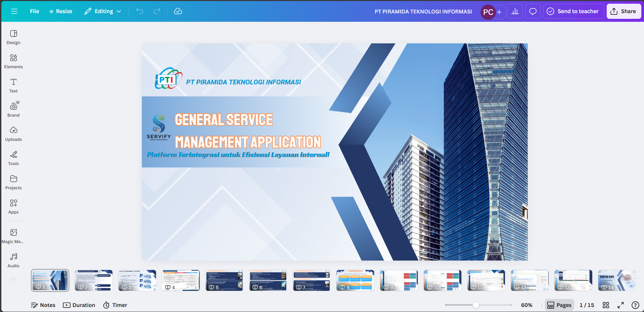Image resolution: width=644 pixels, height=312 pixels.
Task: Select the PTI logo on the slide
Action: point(168,78)
